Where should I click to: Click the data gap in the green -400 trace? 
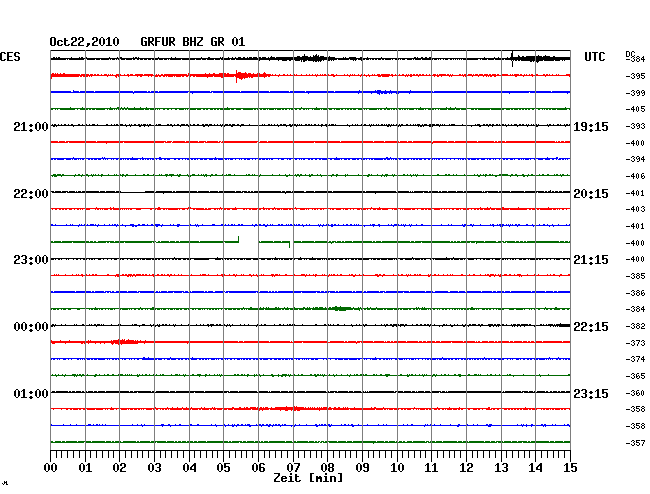pos(249,242)
